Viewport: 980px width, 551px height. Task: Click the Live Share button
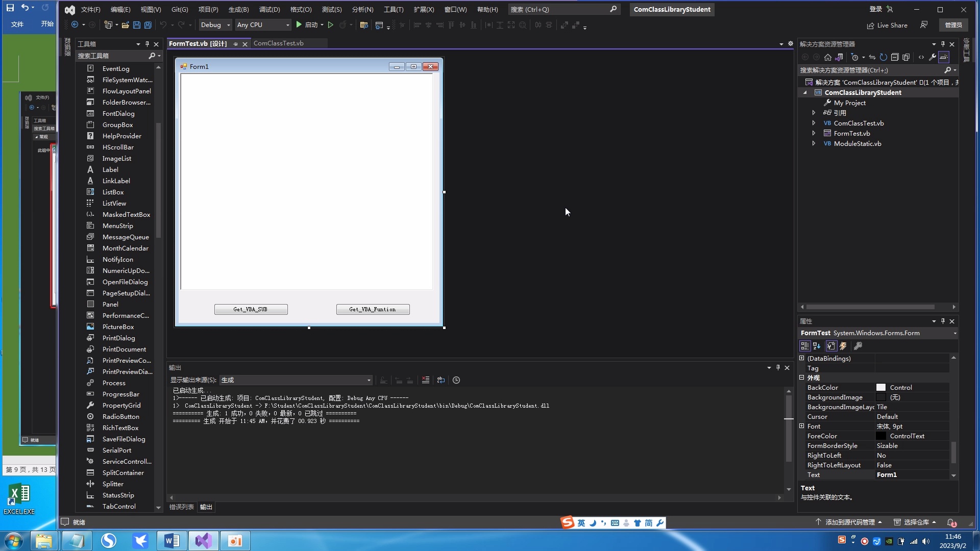pos(887,25)
